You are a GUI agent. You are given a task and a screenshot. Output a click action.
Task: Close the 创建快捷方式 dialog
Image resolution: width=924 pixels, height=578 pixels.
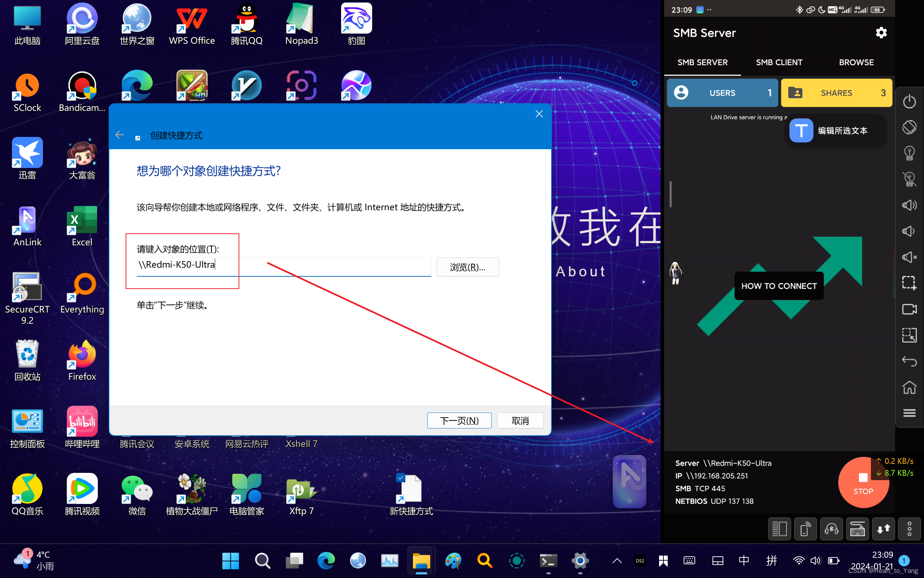(539, 114)
